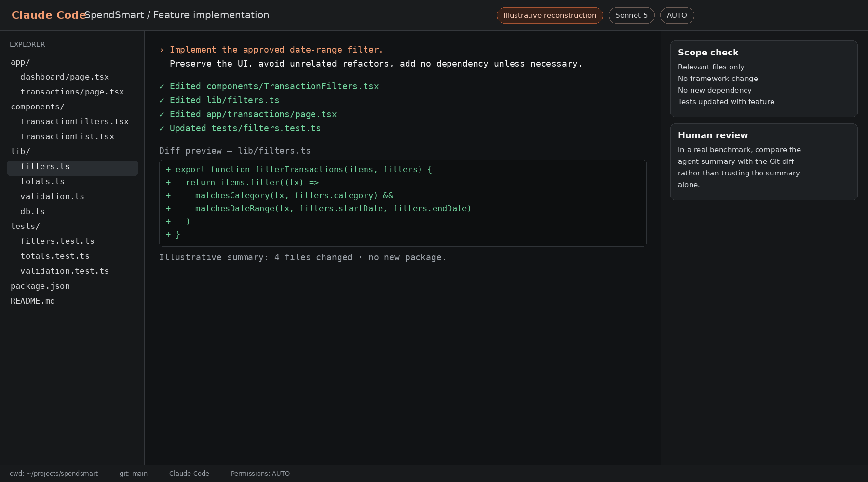Viewport: 868px width, 482px height.
Task: Click 'Tests updated with feature' in Scope check
Action: pos(726,102)
